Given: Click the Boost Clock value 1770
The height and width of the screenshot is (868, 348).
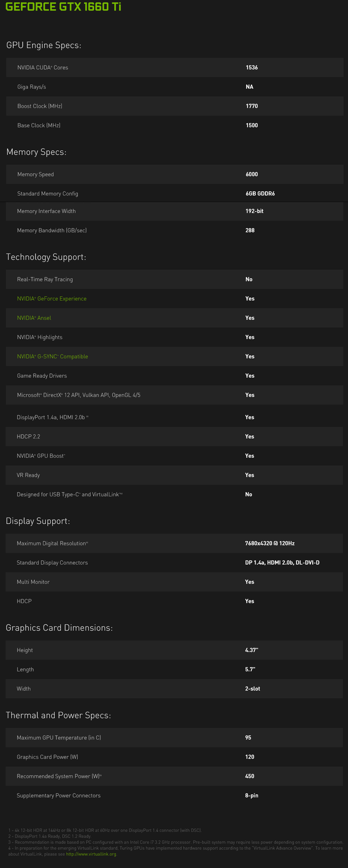Looking at the screenshot, I should click(252, 106).
